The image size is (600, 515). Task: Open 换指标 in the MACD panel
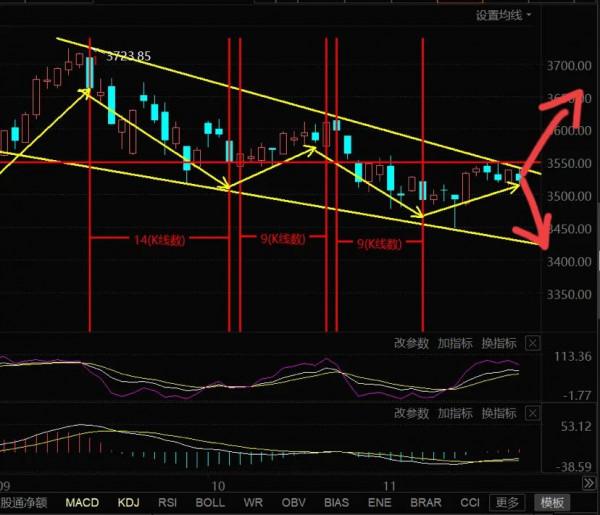click(498, 413)
